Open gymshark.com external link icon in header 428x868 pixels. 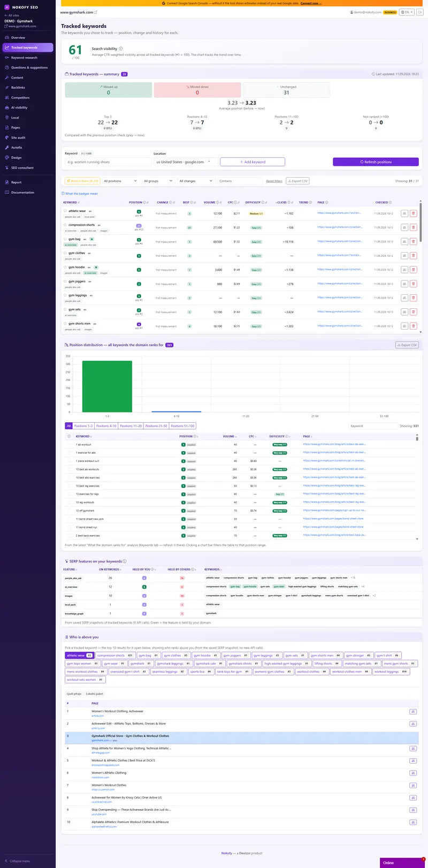pos(96,12)
